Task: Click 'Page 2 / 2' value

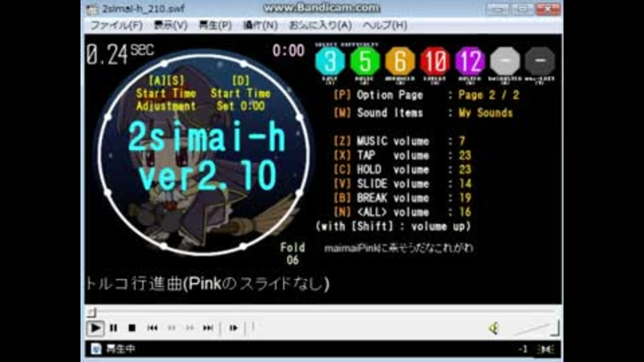Action: click(x=489, y=95)
